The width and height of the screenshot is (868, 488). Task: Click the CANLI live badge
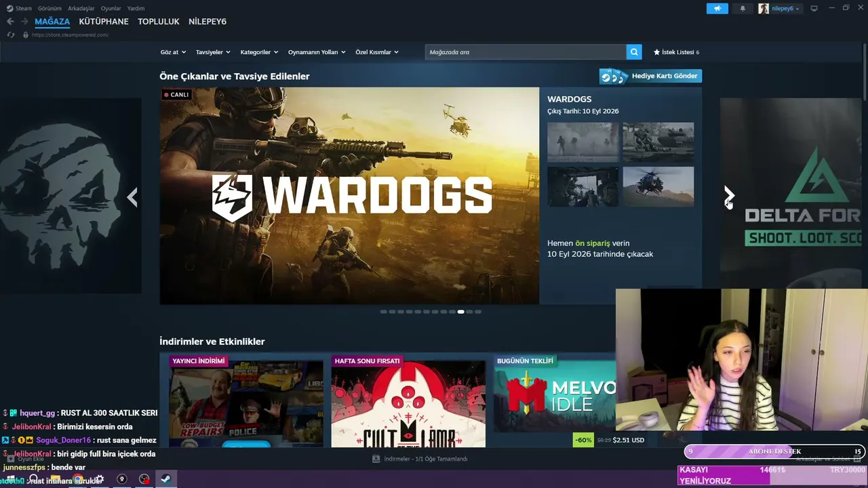(x=176, y=95)
